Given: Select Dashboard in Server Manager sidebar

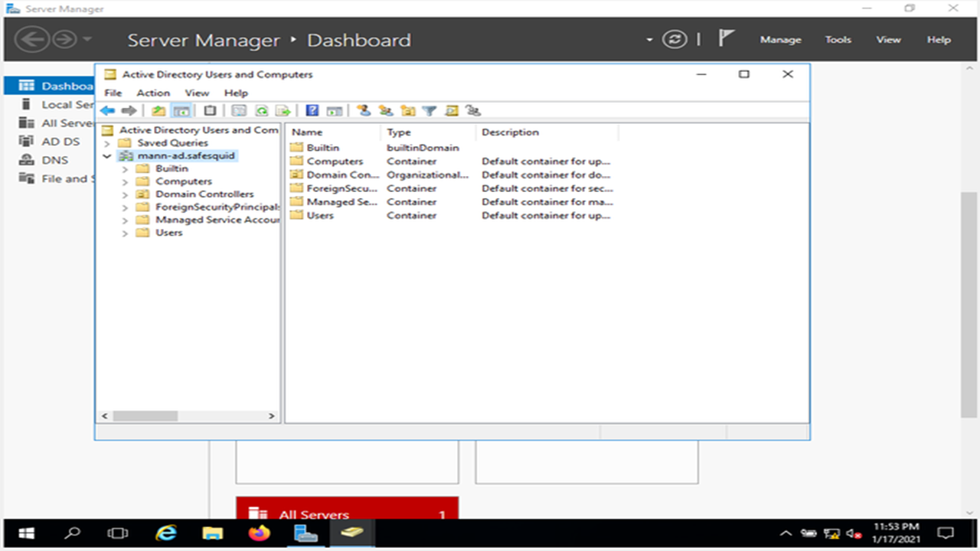Looking at the screenshot, I should 50,86.
